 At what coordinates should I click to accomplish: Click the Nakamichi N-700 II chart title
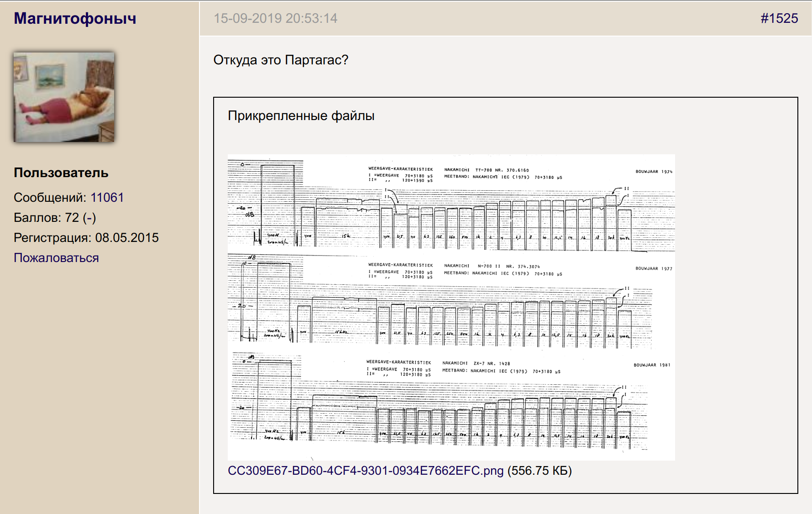(492, 266)
